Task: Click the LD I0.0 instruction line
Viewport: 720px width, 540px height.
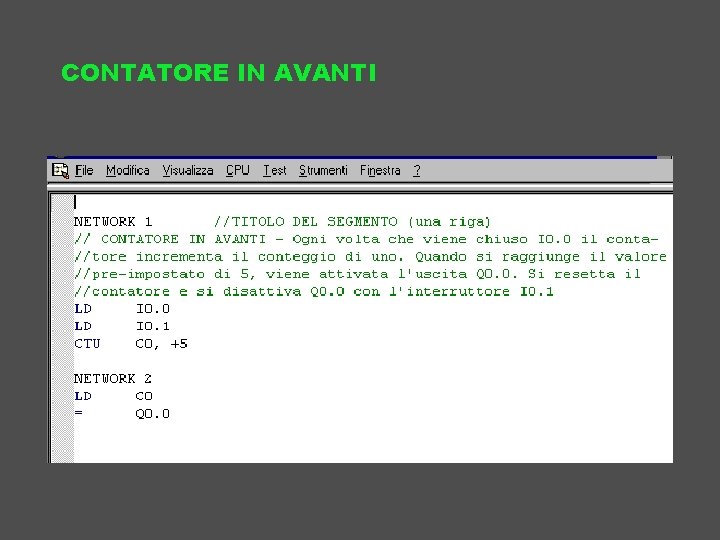Action: point(122,309)
